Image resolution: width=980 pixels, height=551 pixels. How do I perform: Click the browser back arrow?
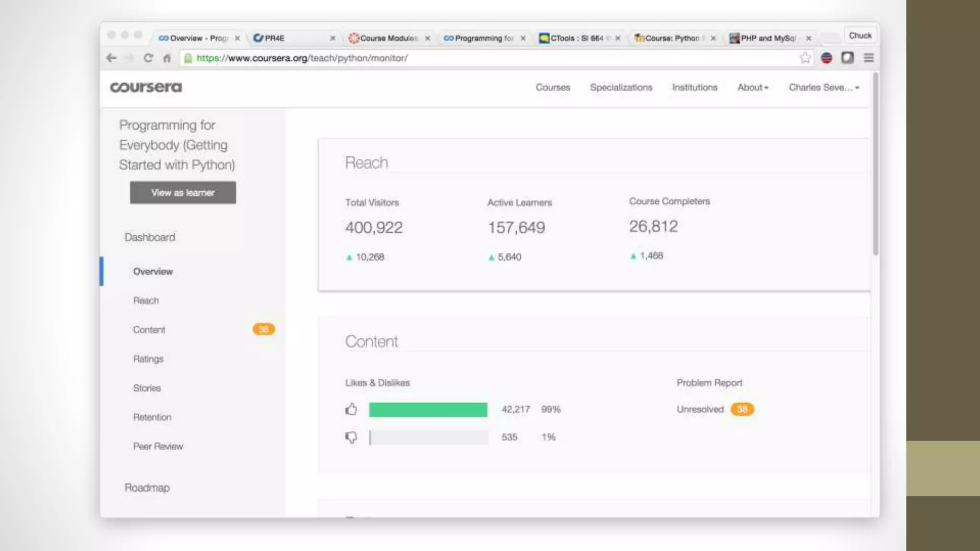tap(111, 58)
